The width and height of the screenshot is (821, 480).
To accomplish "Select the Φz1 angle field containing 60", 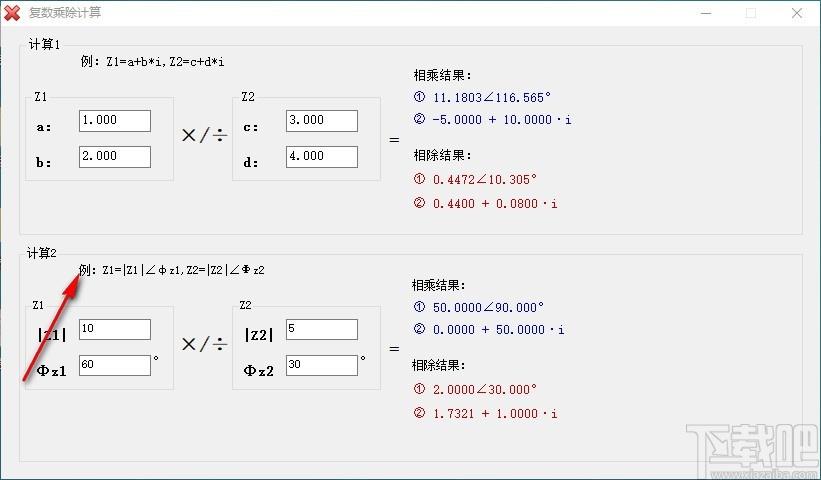I will [115, 365].
